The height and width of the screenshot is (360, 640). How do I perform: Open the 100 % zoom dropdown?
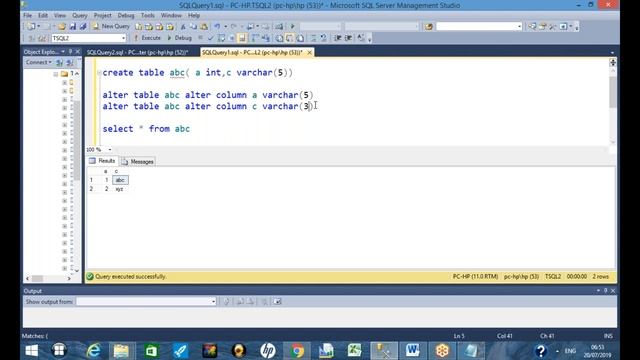coord(110,150)
